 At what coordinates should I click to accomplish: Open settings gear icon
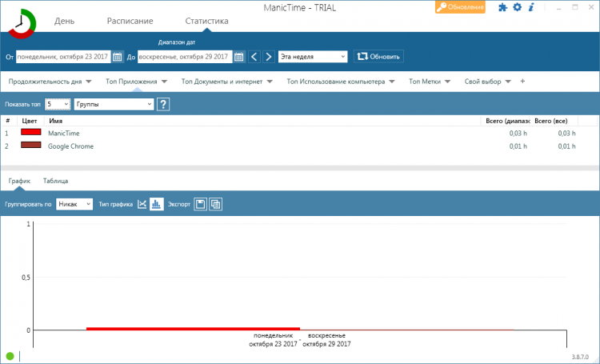point(517,7)
